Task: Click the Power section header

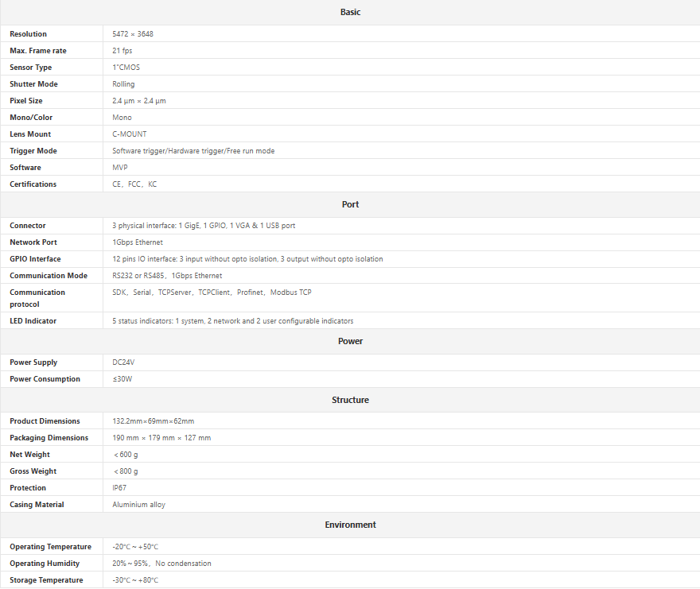Action: [350, 341]
